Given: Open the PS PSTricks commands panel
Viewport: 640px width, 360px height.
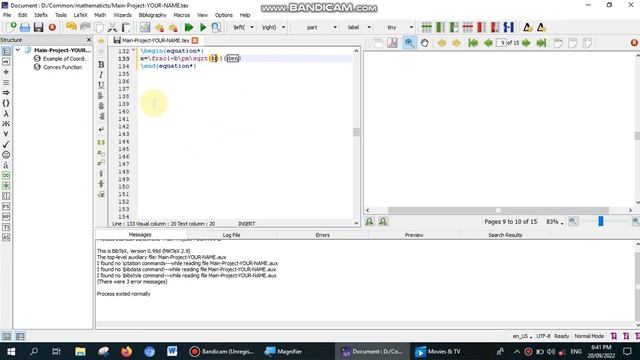Looking at the screenshot, I should [x=6, y=207].
